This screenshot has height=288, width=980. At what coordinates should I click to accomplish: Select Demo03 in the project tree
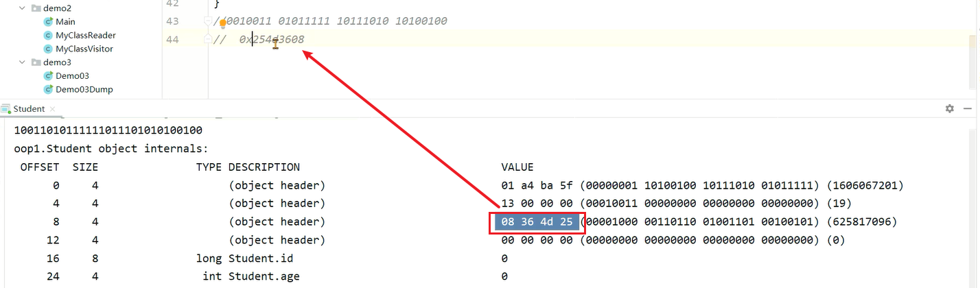(x=72, y=75)
